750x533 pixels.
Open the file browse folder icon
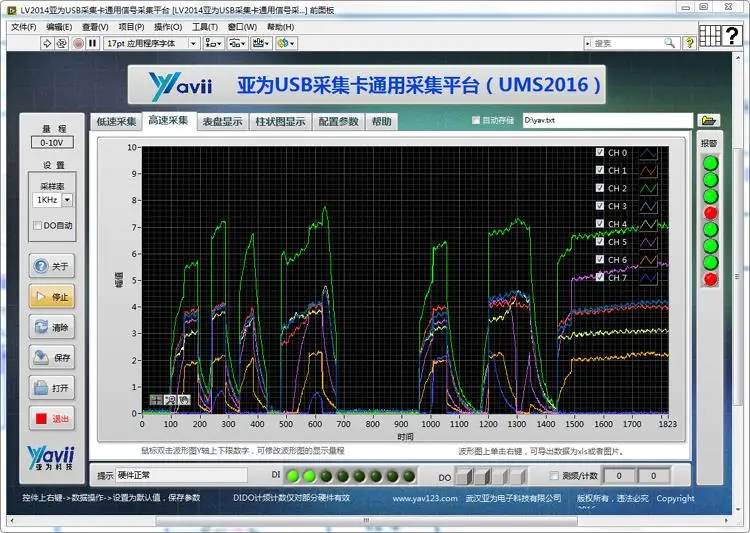pos(708,120)
